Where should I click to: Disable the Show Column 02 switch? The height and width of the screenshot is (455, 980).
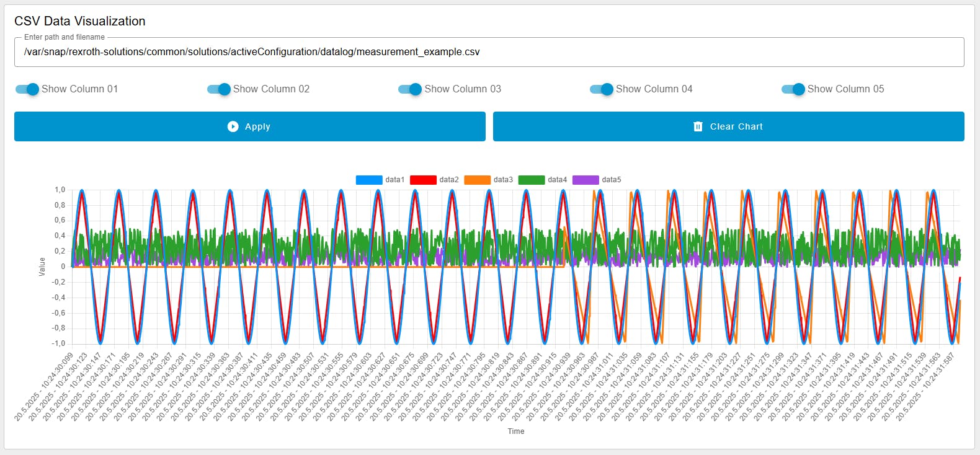pyautogui.click(x=219, y=89)
